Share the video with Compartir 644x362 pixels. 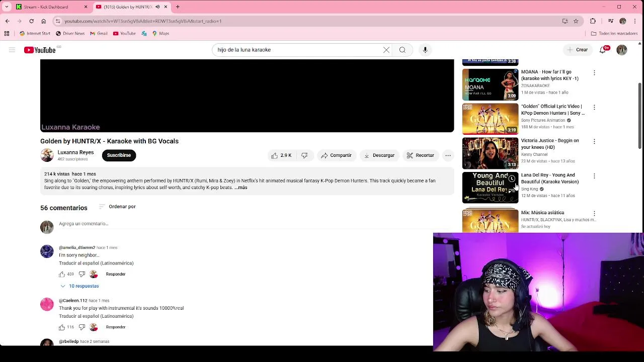(x=336, y=155)
